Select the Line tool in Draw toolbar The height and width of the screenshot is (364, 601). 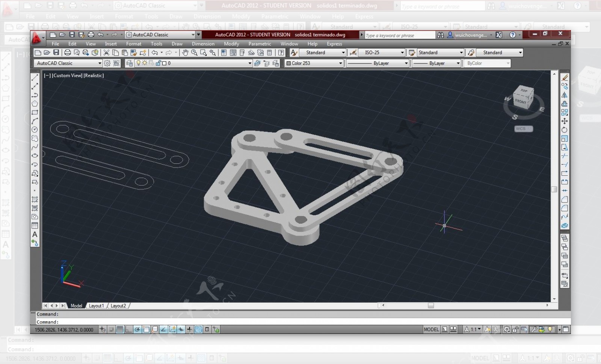[x=35, y=77]
